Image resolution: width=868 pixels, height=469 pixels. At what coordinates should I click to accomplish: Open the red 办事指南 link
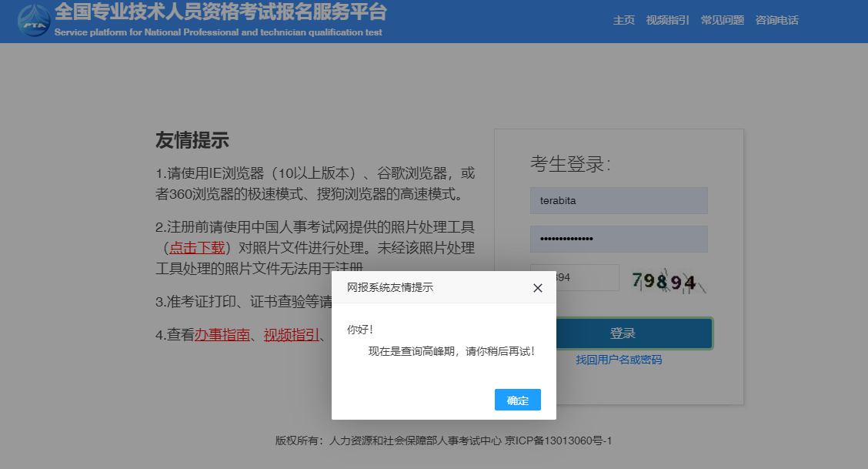222,335
